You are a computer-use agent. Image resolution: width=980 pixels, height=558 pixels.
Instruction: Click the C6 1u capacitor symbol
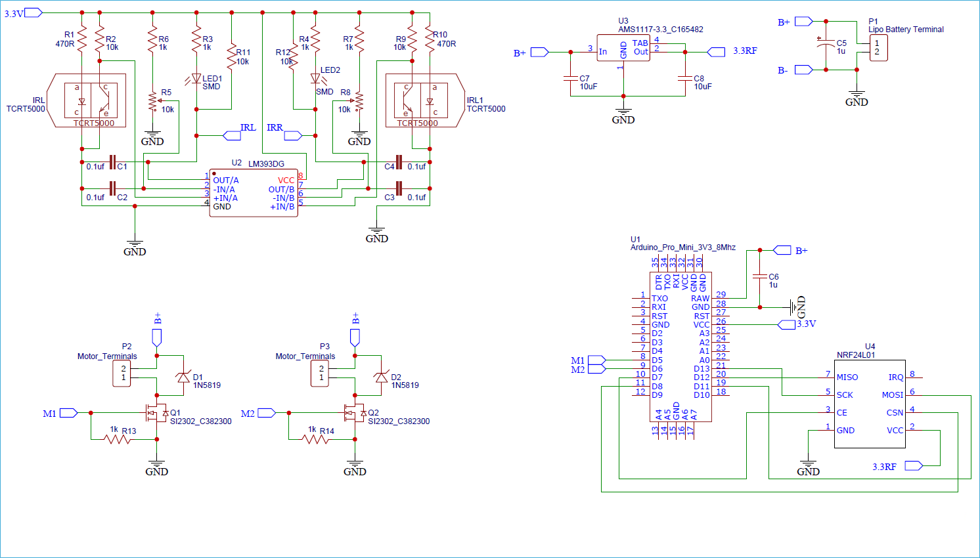(x=760, y=276)
